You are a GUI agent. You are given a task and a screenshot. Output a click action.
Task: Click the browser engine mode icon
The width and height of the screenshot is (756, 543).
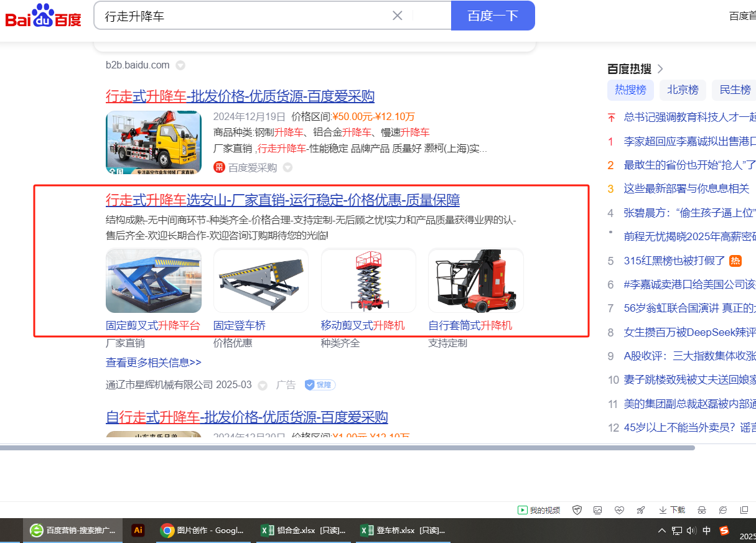[x=723, y=510]
